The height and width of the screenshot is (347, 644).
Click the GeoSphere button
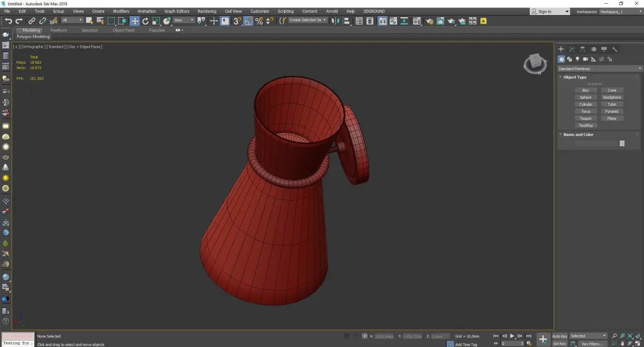tap(612, 98)
